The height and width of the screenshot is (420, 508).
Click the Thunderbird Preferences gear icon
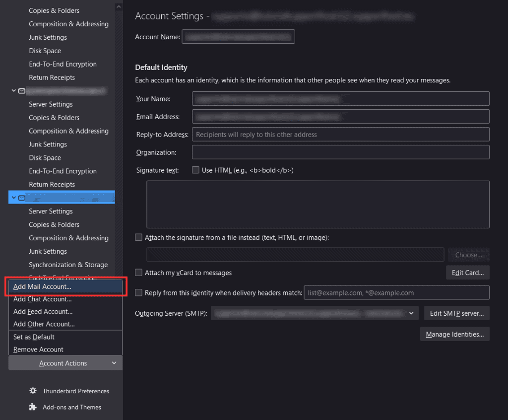coord(33,391)
